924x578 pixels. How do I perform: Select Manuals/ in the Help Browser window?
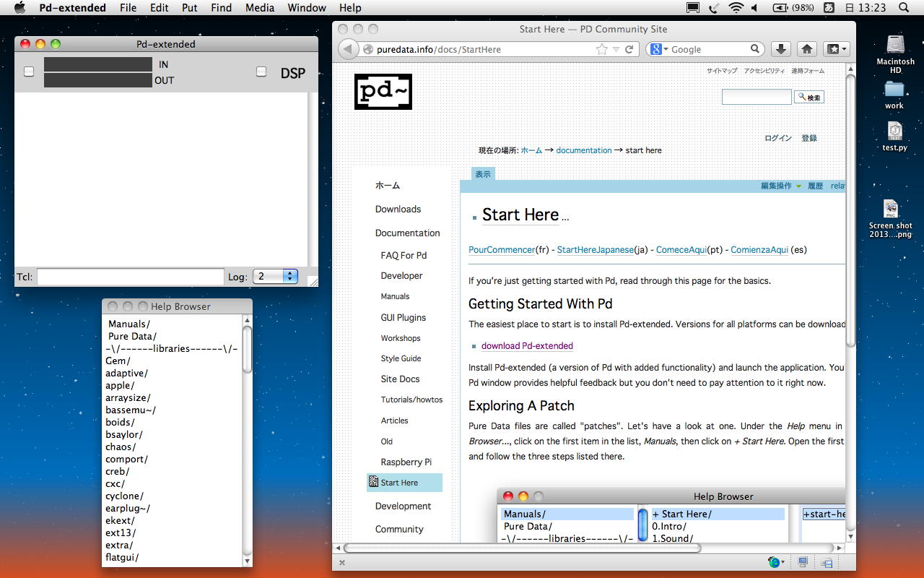[x=129, y=324]
